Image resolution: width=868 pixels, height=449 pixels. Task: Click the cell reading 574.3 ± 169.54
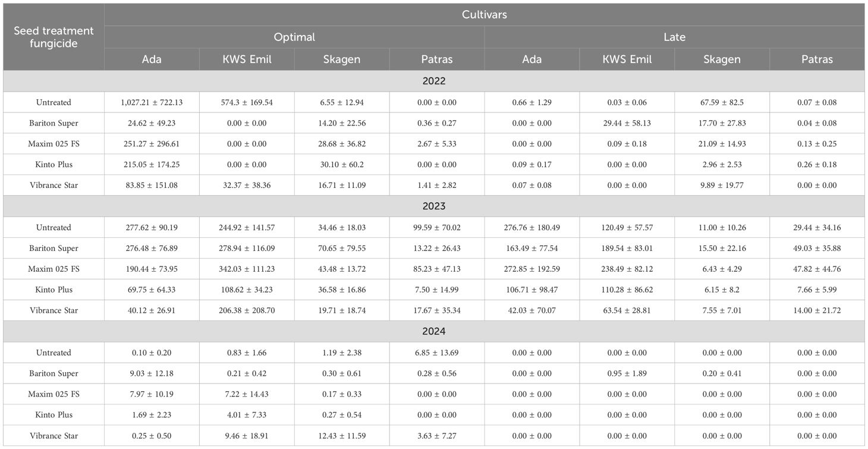[247, 102]
